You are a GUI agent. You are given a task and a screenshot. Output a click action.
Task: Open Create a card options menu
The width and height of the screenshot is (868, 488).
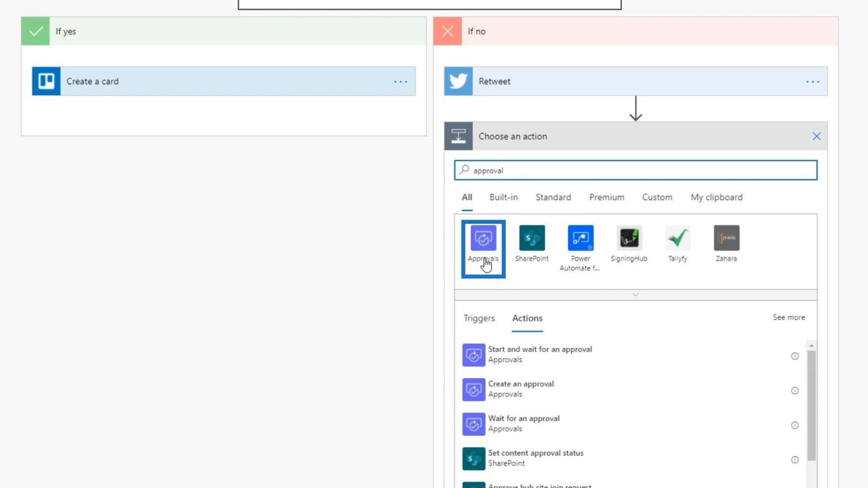pos(400,82)
